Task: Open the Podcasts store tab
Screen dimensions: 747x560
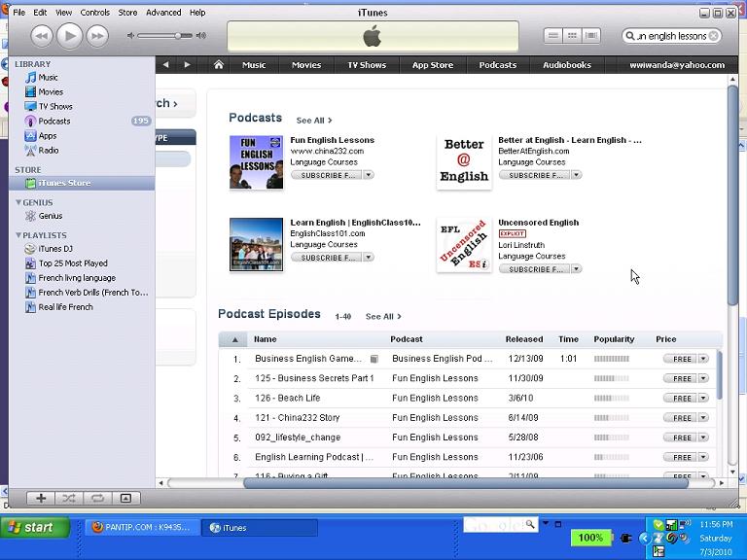Action: point(497,65)
